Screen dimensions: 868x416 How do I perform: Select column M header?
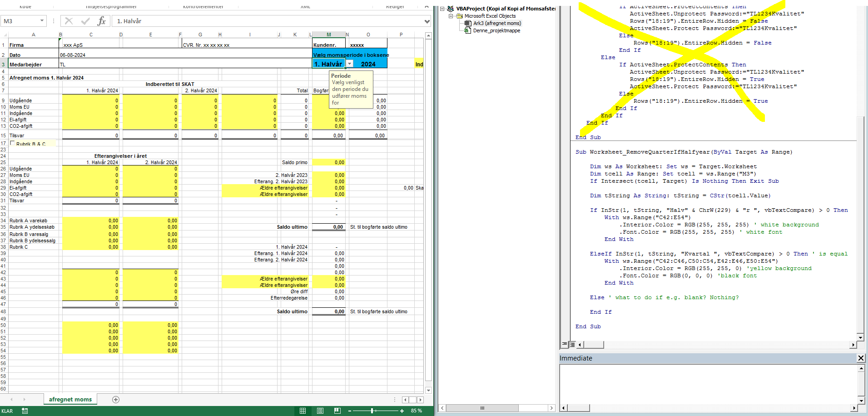click(x=329, y=35)
